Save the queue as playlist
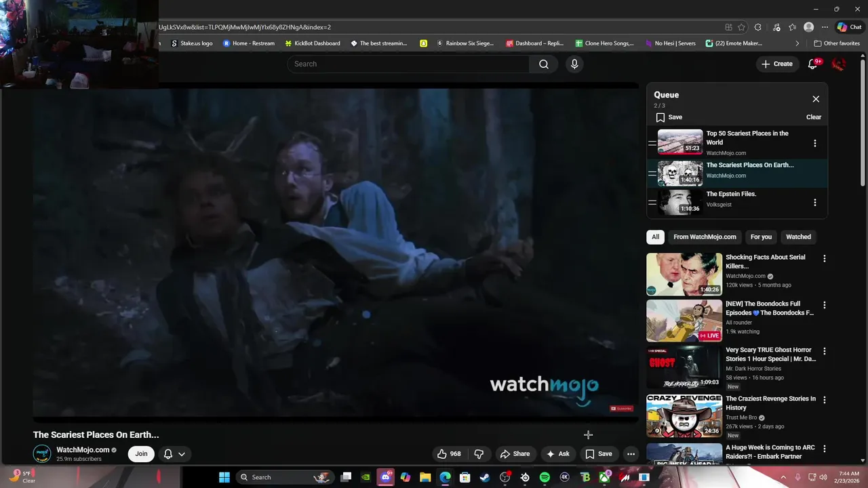The height and width of the screenshot is (488, 868). 669,117
